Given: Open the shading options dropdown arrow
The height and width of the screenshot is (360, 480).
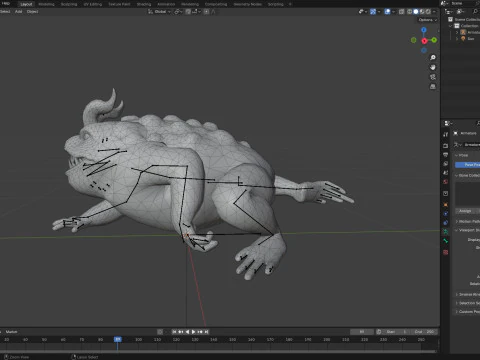Looking at the screenshot, I should pos(434,12).
